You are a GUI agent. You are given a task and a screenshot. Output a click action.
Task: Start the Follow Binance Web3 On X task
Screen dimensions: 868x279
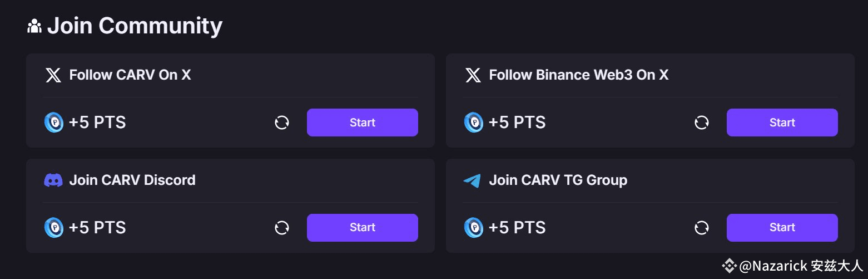click(782, 123)
